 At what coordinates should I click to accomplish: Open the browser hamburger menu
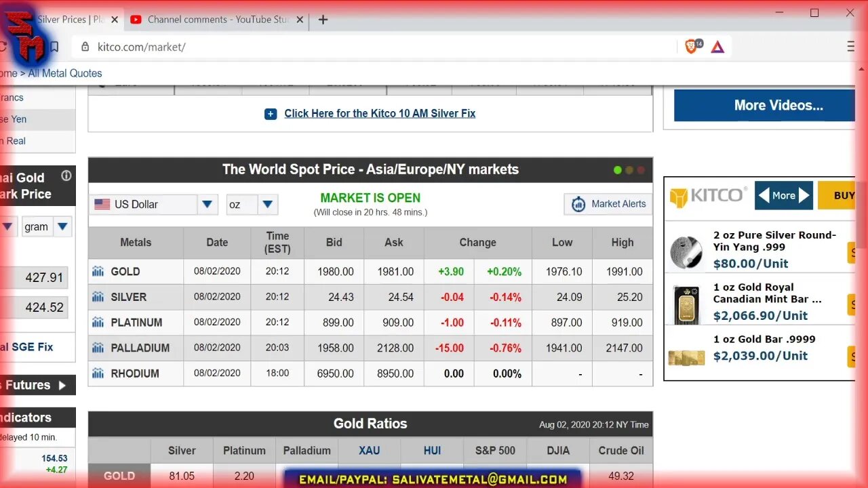click(851, 47)
